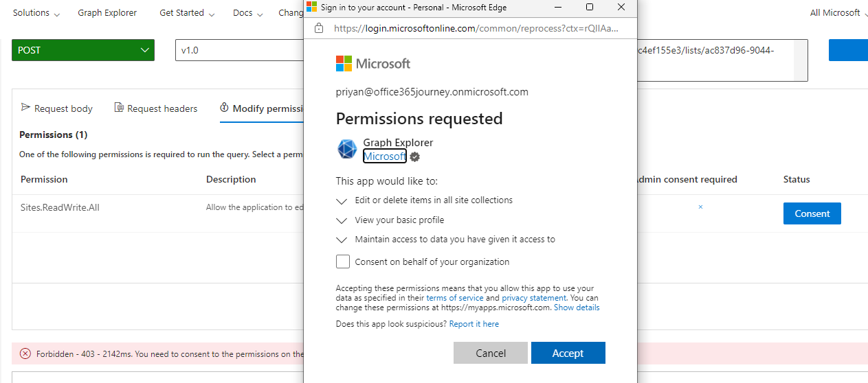Click the Forbidden 403 error icon

pos(25,353)
